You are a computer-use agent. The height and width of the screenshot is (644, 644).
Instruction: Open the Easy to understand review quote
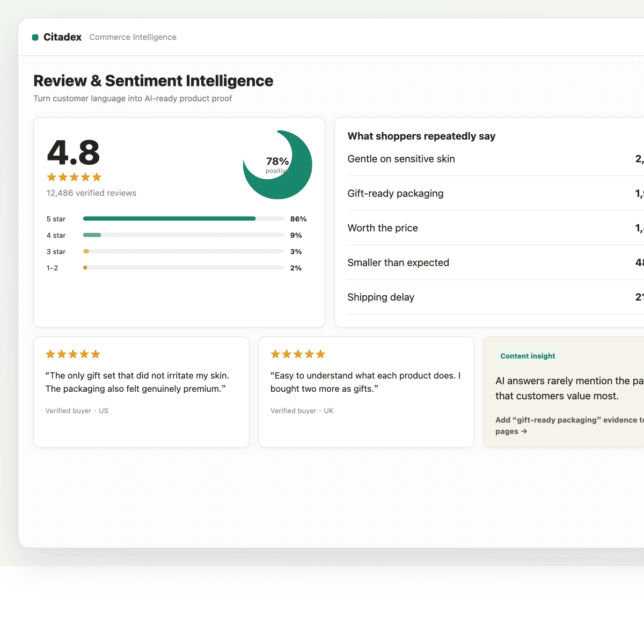click(365, 382)
